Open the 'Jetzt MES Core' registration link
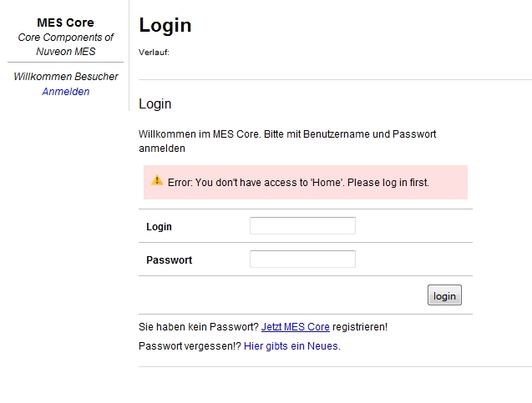 (295, 327)
